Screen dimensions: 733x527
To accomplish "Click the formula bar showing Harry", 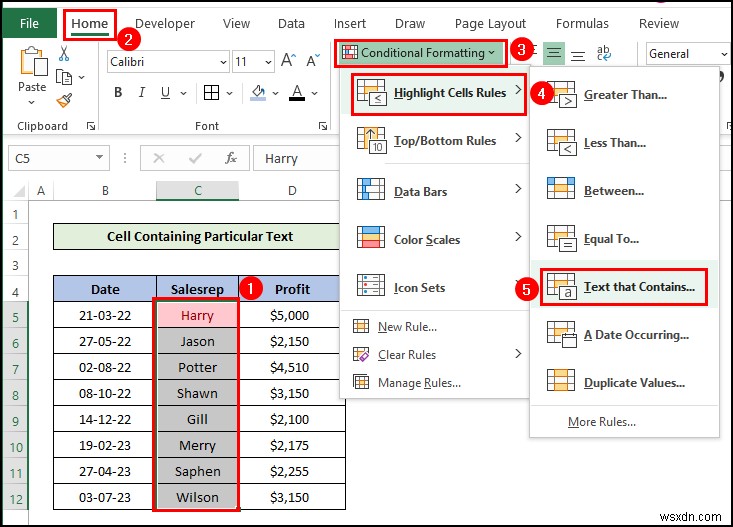I will 296,159.
